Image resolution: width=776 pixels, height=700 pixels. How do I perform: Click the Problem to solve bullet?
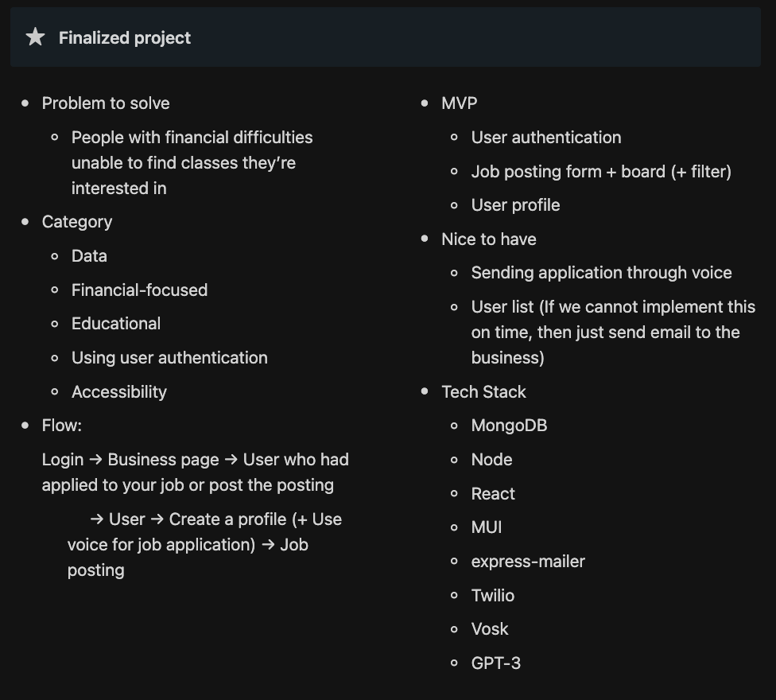pyautogui.click(x=106, y=103)
